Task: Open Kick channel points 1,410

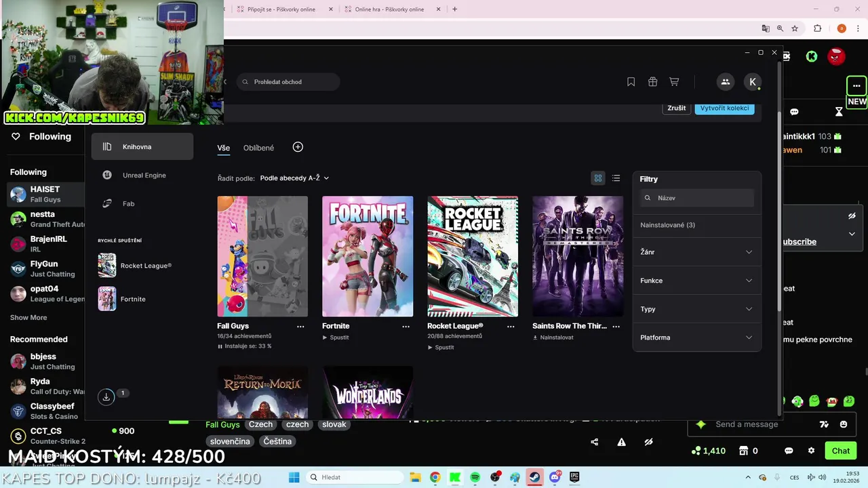Action: [708, 451]
